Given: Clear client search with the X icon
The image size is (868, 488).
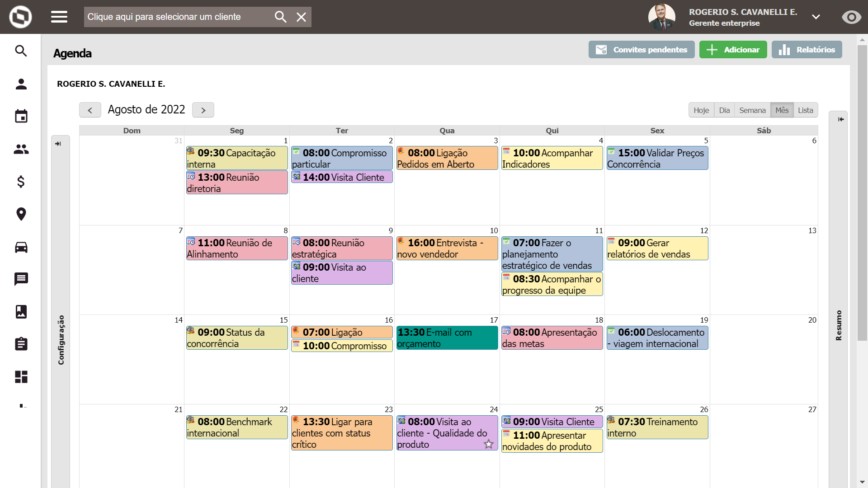Looking at the screenshot, I should click(301, 17).
